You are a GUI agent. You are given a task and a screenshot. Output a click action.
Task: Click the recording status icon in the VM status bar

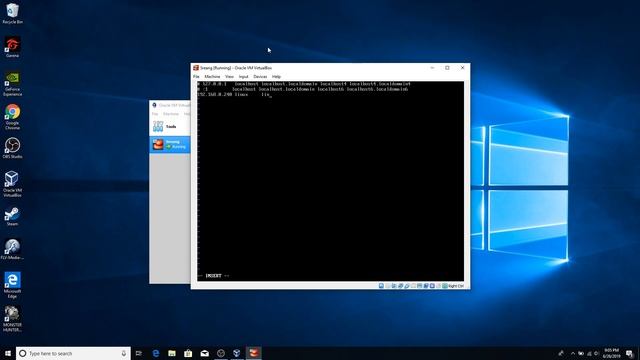tap(426, 286)
